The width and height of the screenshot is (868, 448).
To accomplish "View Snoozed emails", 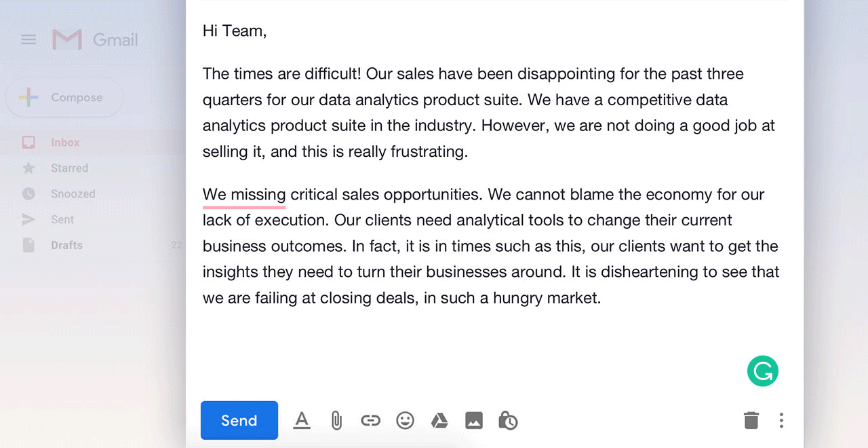I will 73,194.
